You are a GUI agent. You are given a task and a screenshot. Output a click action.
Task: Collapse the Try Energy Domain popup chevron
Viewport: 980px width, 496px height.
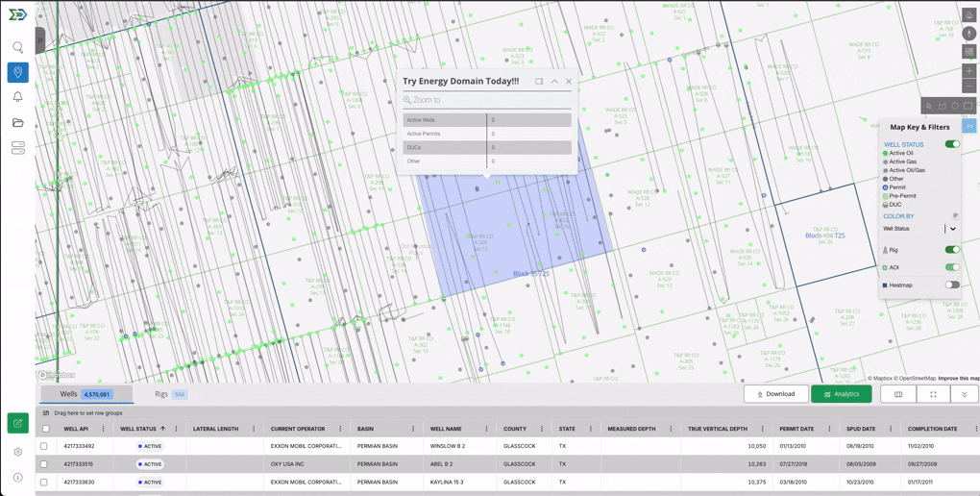click(553, 82)
